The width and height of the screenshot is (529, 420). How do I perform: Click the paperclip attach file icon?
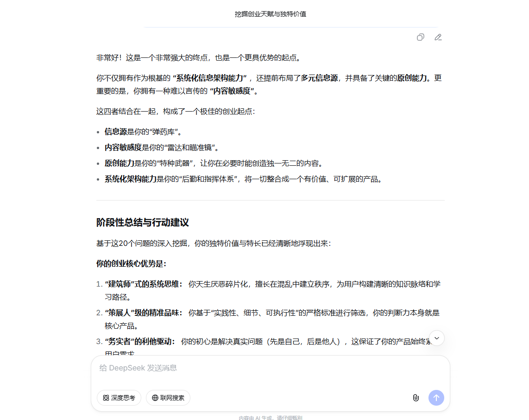[x=416, y=398]
